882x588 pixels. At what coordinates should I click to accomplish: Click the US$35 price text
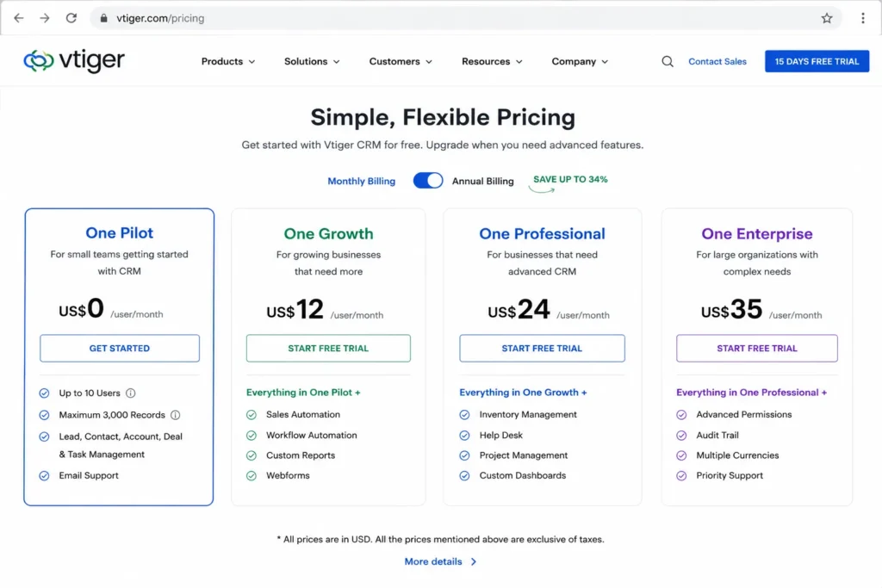(732, 309)
